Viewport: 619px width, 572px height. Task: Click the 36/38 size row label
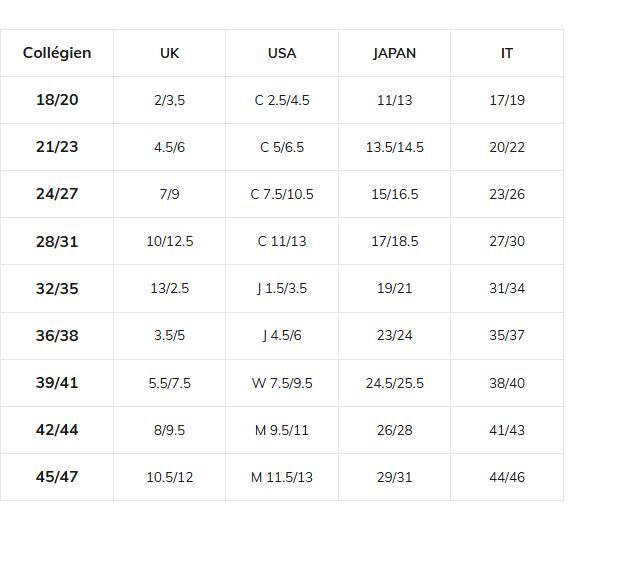[x=57, y=335]
